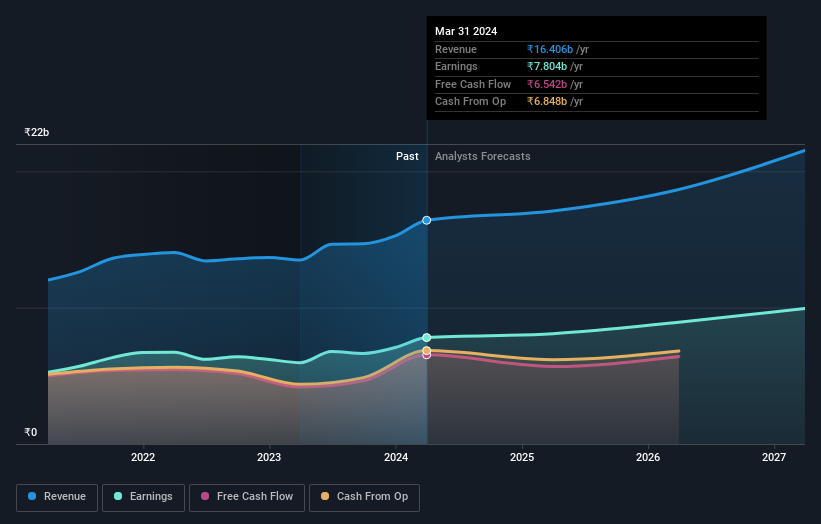Click the Free Cash Flow label in tooltip
The height and width of the screenshot is (524, 821).
[x=473, y=84]
